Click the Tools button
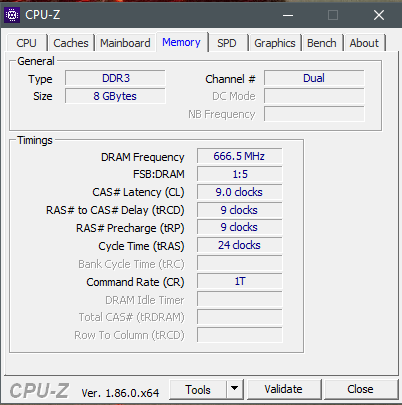This screenshot has height=405, width=402. 198,389
